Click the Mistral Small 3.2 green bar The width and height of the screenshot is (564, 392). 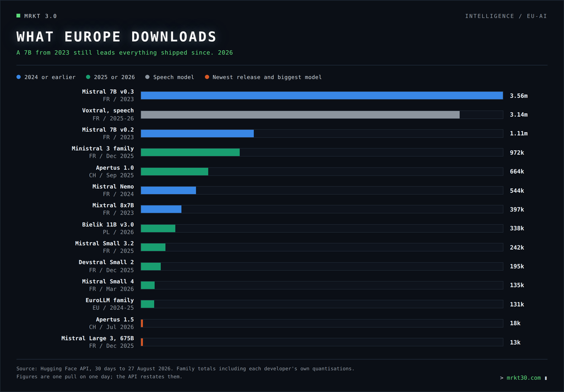[x=153, y=247]
